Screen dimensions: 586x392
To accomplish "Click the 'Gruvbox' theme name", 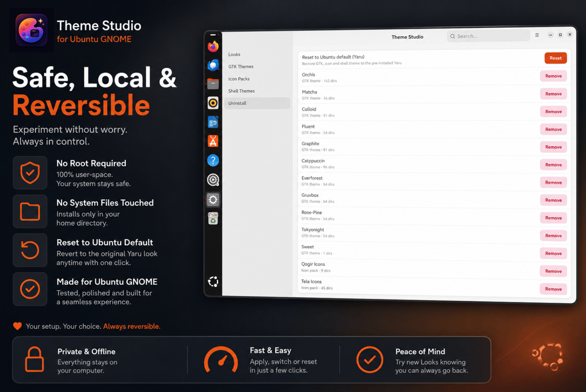I will point(310,195).
